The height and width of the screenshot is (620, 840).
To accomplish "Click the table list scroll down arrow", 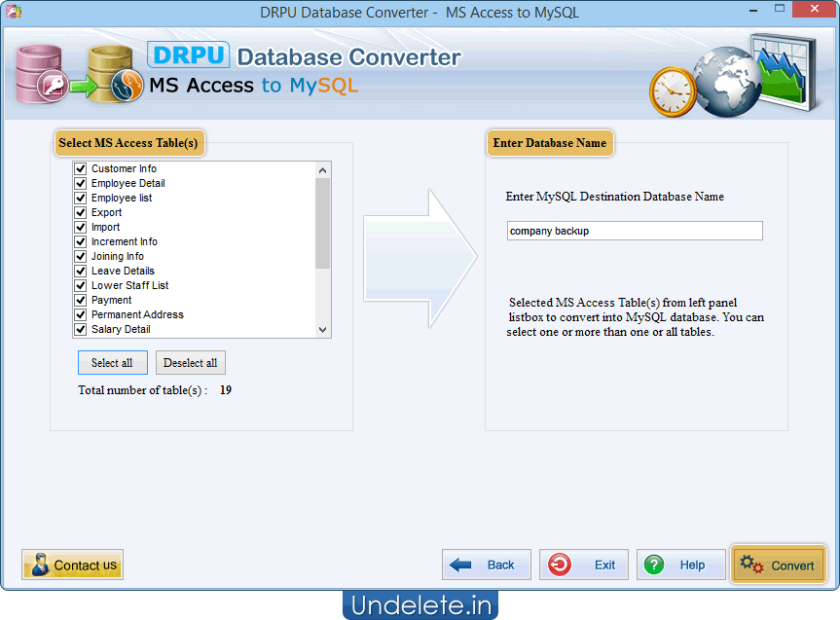I will coord(322,330).
